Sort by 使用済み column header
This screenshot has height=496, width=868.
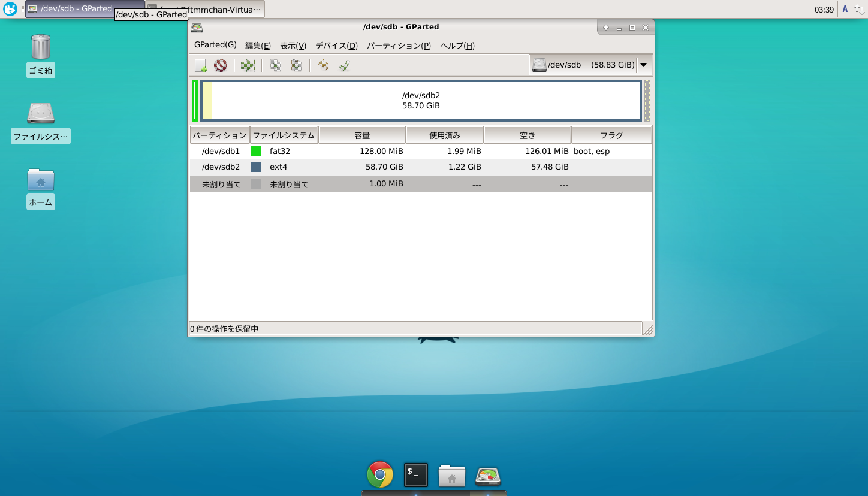(x=445, y=135)
